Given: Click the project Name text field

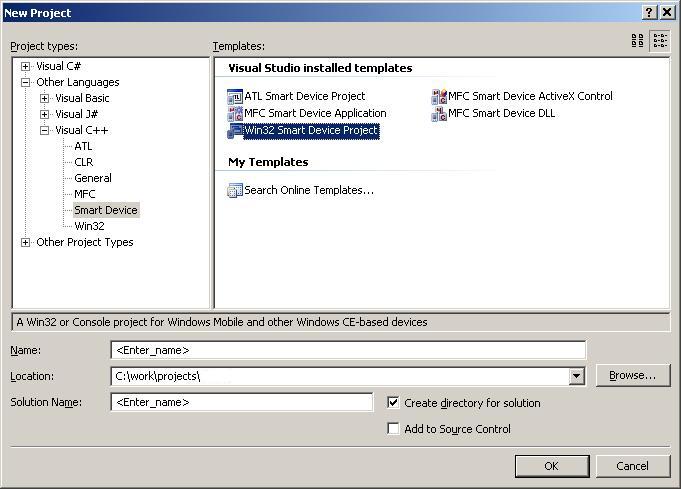Looking at the screenshot, I should pos(348,350).
